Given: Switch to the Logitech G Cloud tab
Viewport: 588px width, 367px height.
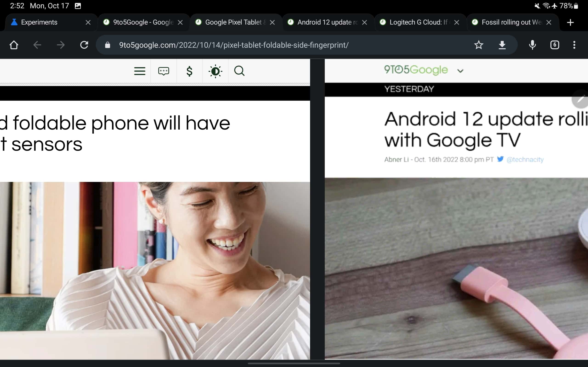Looking at the screenshot, I should 418,22.
